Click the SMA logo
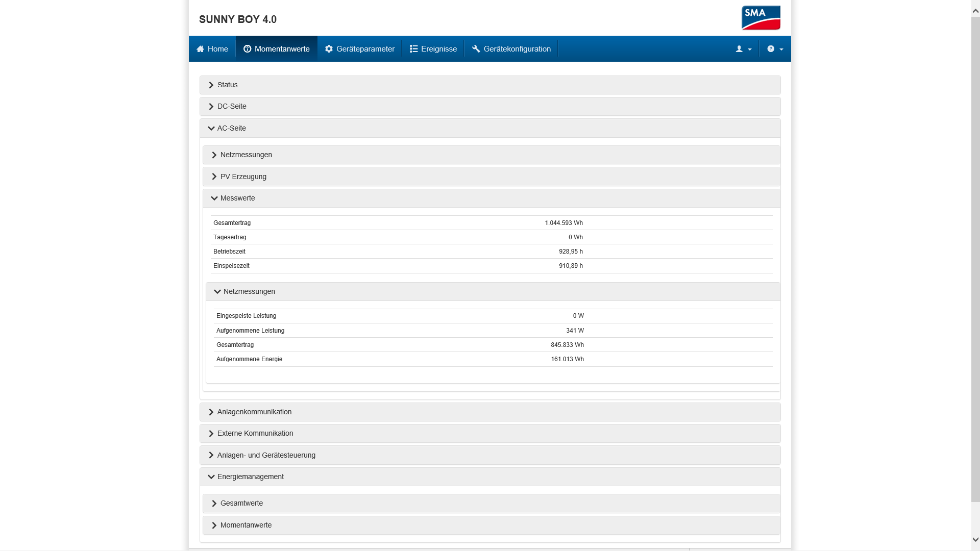Screen dimensions: 980x551 761,18
